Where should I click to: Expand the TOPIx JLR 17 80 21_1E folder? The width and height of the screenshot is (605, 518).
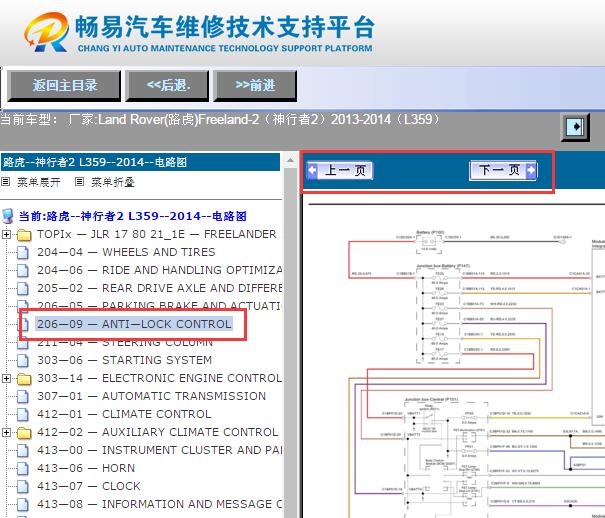[x=6, y=234]
